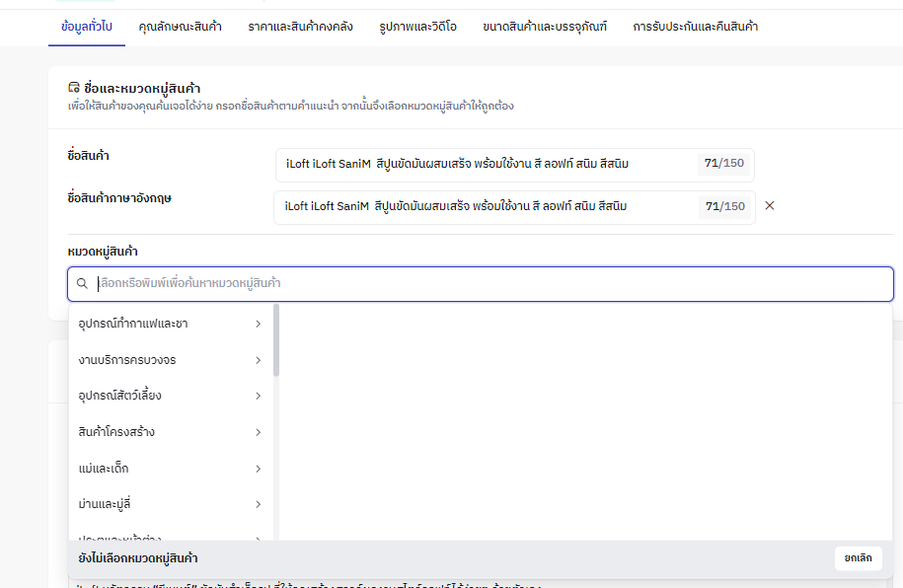
Task: Click the ชื่อสินค้าภาษาอังกฤษ field label
Action: coord(119,198)
